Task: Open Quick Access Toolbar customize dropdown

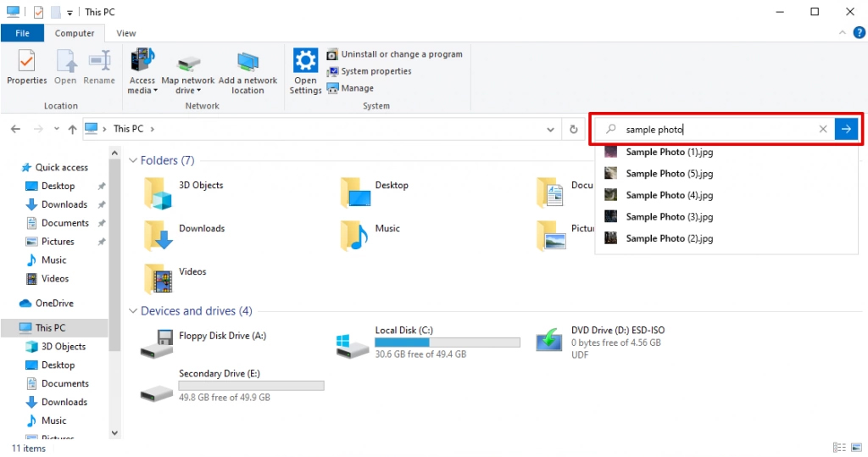Action: point(70,12)
